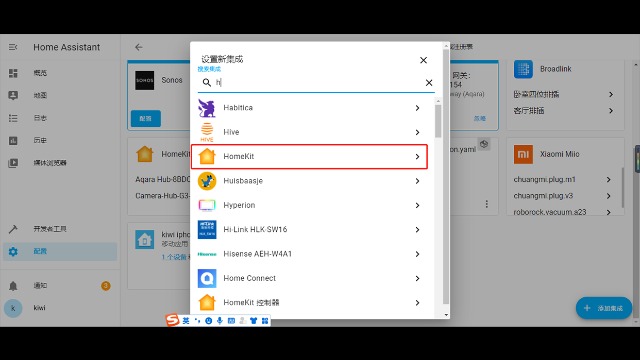The height and width of the screenshot is (360, 640).
Task: Go back with the arrow icon
Action: [139, 47]
